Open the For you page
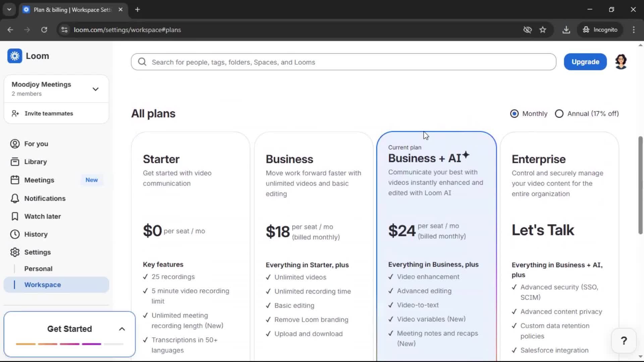The height and width of the screenshot is (362, 644). [36, 144]
